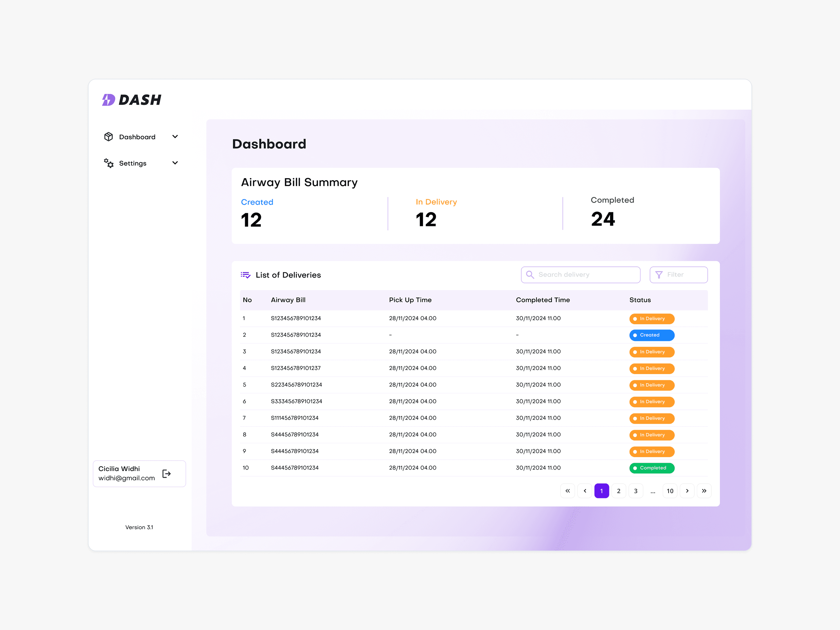Screen dimensions: 840x630
Task: Jump to first page with double-left arrows
Action: 567,491
